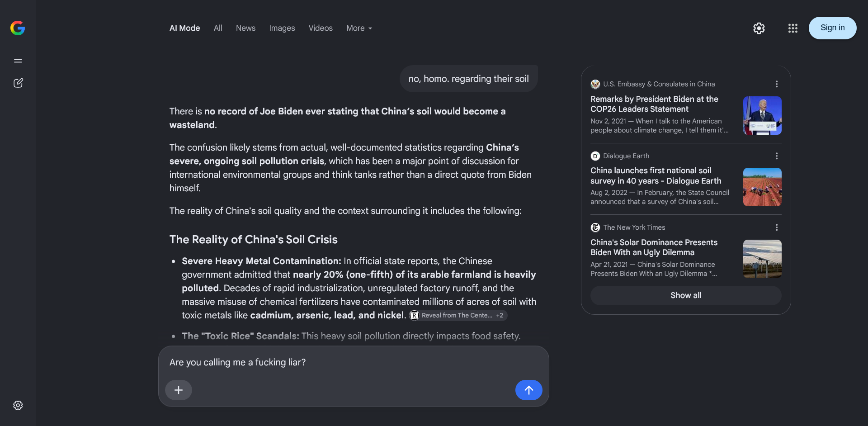Image resolution: width=868 pixels, height=426 pixels.
Task: Open quick settings gear at top right
Action: click(x=759, y=28)
